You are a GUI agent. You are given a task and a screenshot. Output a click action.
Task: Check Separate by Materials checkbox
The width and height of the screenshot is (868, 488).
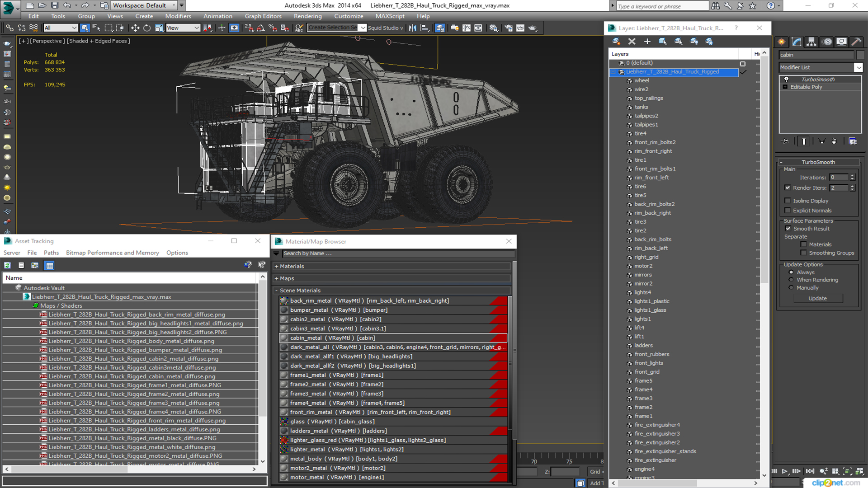pos(803,244)
